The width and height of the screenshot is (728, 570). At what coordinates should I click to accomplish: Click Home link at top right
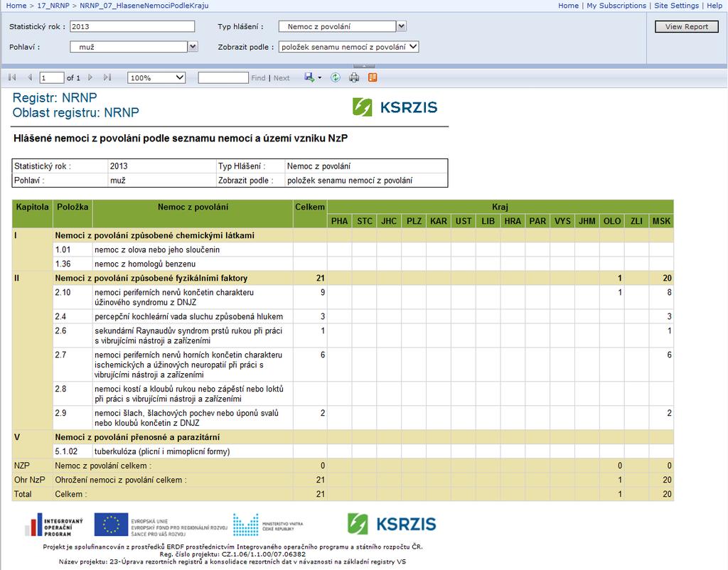point(568,6)
